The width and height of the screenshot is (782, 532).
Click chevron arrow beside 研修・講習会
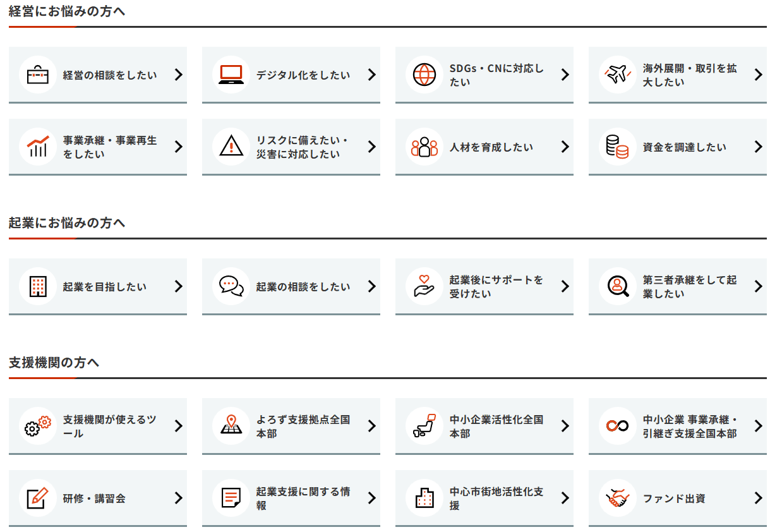(178, 498)
